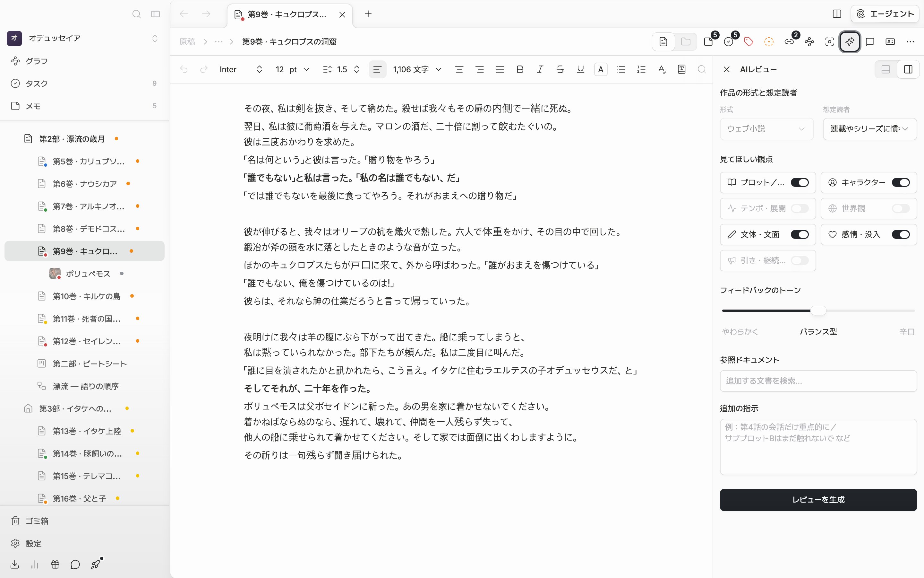Open the 形式 ウェブ小説 dropdown

767,129
